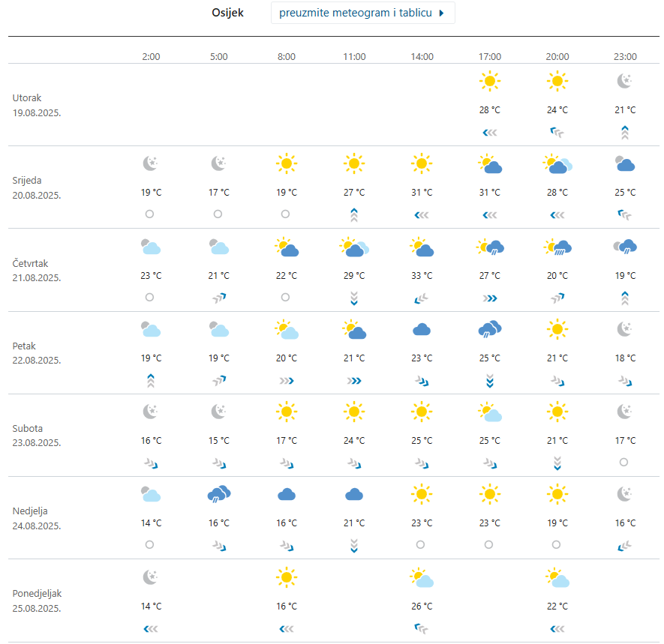Screen dimensions: 664x644
Task: Click the 'preuzmite meteogram i tablicu' button
Action: pos(362,13)
